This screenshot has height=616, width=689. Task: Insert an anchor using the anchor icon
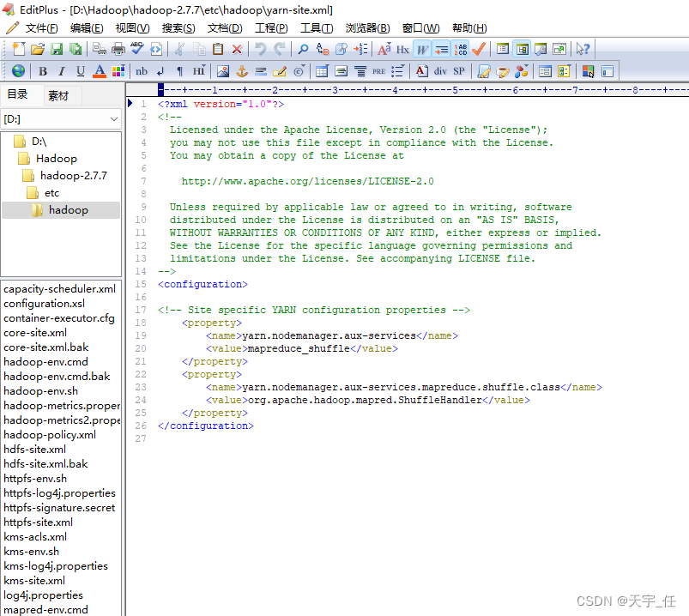coord(242,71)
